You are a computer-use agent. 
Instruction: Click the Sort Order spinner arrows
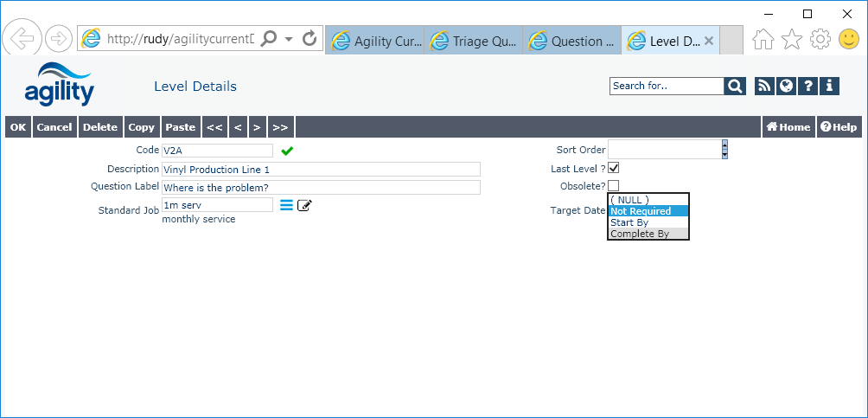(x=724, y=149)
